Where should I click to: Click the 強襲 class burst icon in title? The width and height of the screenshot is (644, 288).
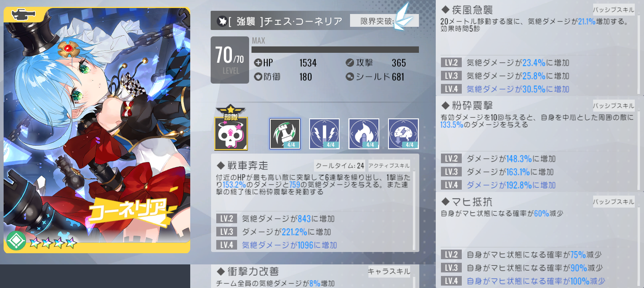point(222,21)
